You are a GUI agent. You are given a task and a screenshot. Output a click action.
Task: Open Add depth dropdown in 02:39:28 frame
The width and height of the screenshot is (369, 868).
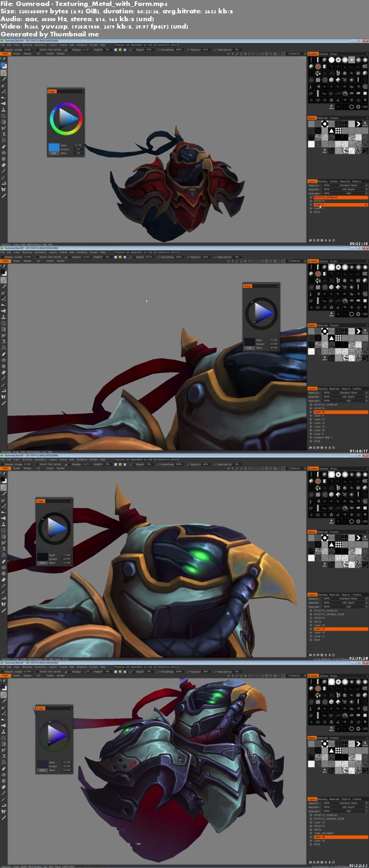tap(350, 603)
